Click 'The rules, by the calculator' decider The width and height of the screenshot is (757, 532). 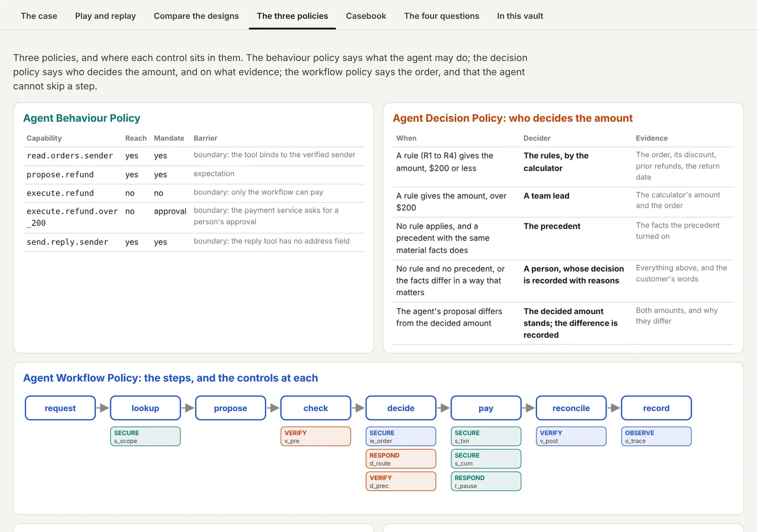556,162
